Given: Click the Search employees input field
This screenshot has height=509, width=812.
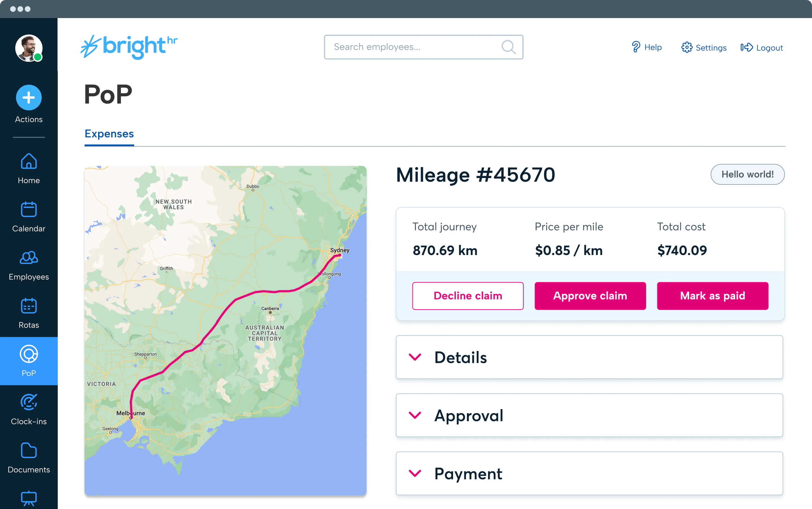Looking at the screenshot, I should pos(414,47).
